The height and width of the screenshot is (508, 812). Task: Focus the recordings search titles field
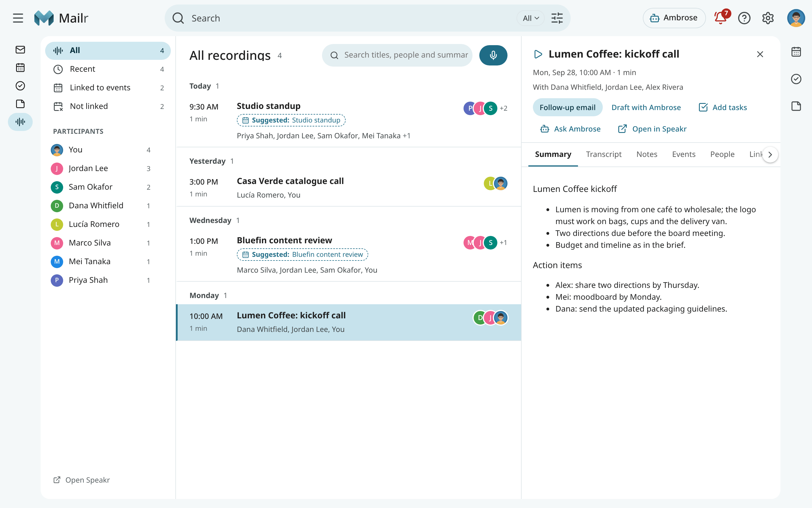397,55
